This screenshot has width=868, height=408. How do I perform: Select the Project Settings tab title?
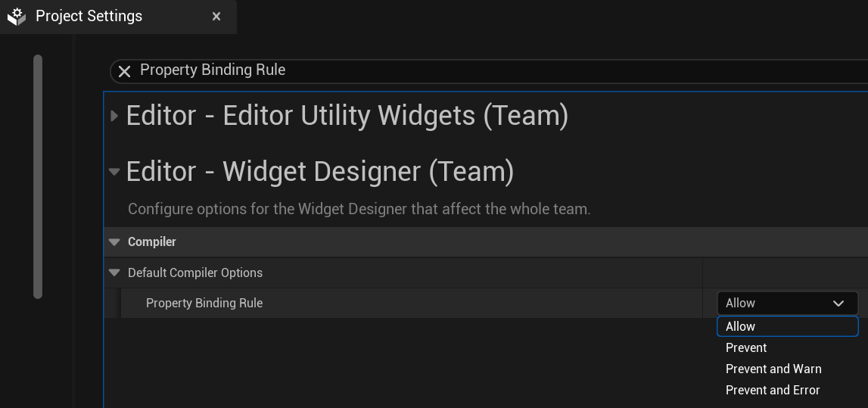[89, 16]
